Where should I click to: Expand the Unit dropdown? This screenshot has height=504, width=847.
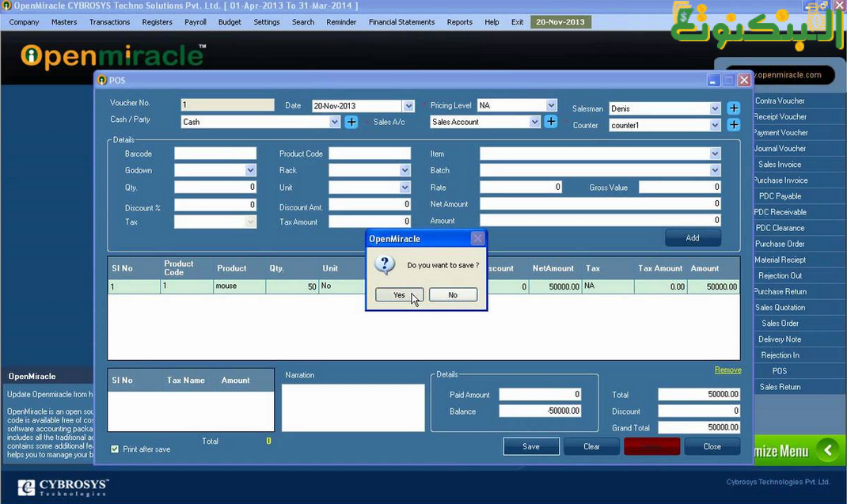pyautogui.click(x=405, y=188)
